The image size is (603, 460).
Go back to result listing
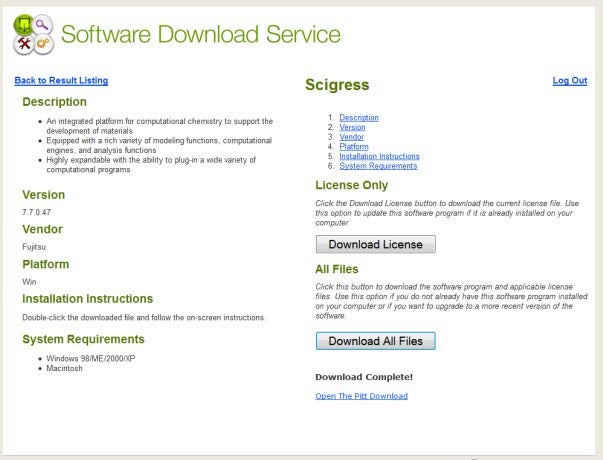[x=61, y=80]
